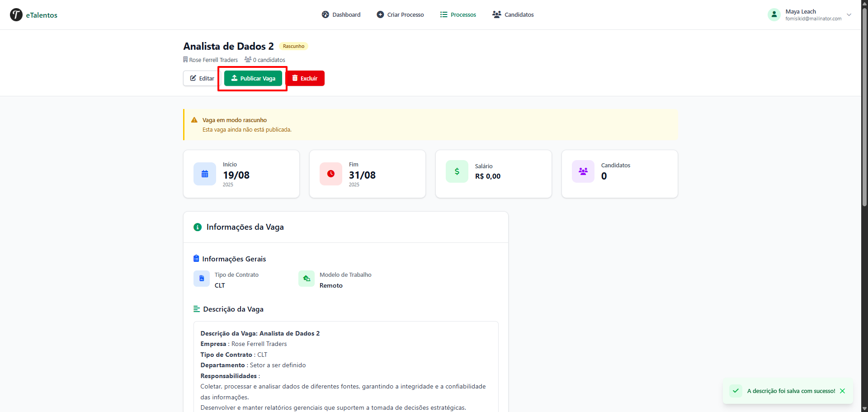Image resolution: width=868 pixels, height=412 pixels.
Task: Click the Rose Ferrell Traders company name
Action: 213,60
